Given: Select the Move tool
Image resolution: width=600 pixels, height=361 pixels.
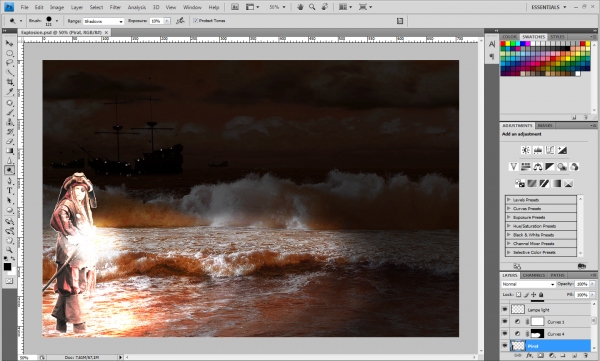Looking at the screenshot, I should [10, 44].
